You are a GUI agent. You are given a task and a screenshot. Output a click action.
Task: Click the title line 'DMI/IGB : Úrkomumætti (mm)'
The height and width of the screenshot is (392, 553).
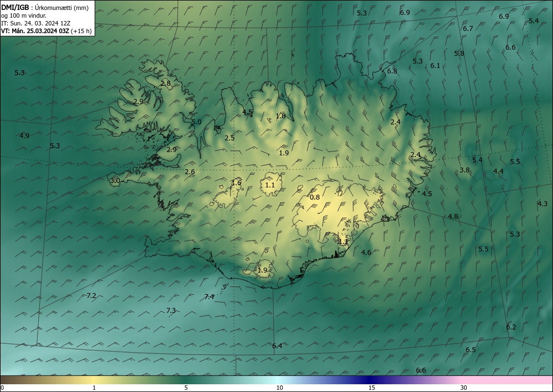point(44,8)
